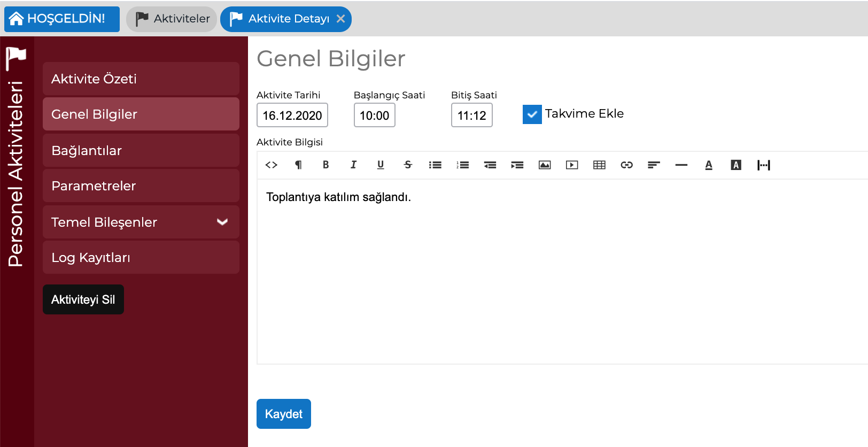Apply bold formatting in editor
The height and width of the screenshot is (447, 868).
(325, 165)
